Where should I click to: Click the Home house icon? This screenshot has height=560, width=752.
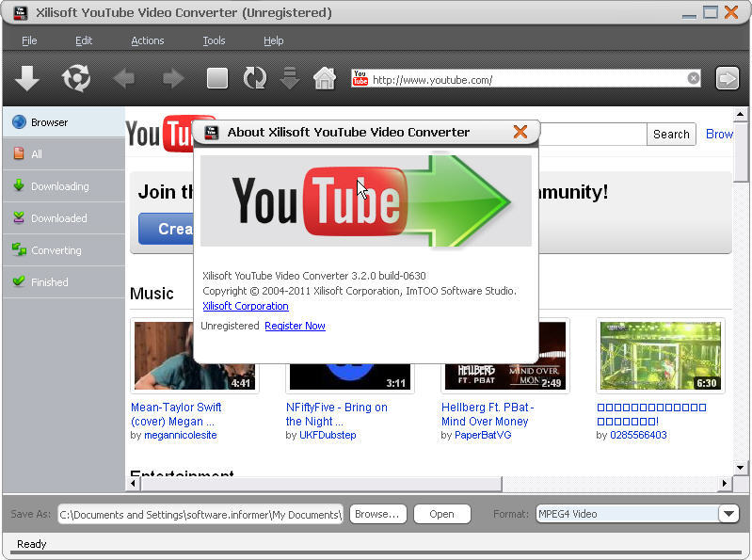(x=325, y=78)
